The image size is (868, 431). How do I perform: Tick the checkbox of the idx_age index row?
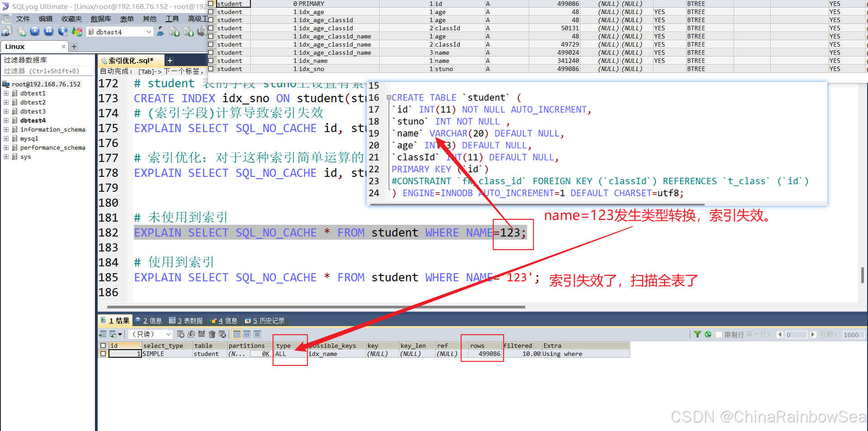[x=211, y=12]
